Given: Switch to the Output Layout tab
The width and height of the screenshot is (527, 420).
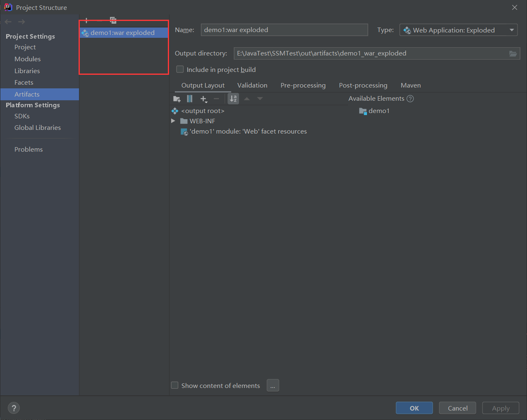Looking at the screenshot, I should pyautogui.click(x=203, y=85).
